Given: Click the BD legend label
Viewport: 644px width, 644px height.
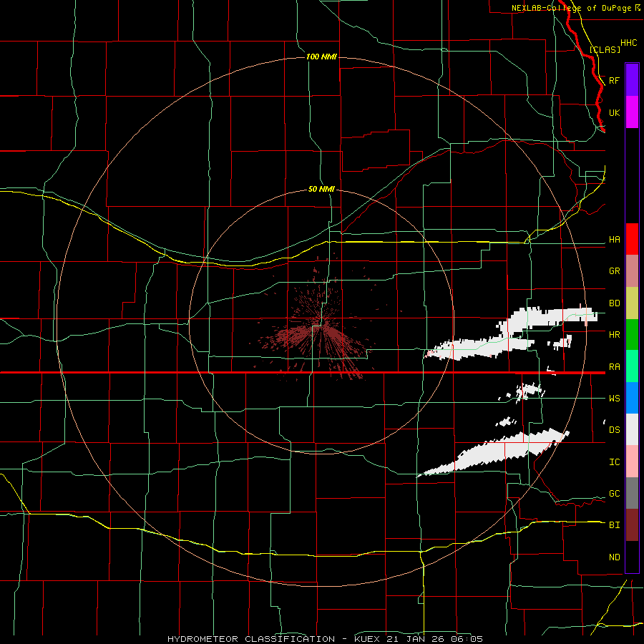Looking at the screenshot, I should pos(615,303).
